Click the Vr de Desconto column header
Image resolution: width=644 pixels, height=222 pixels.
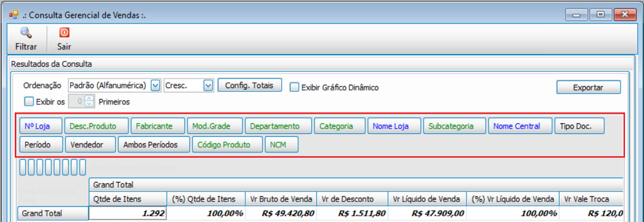click(x=352, y=199)
